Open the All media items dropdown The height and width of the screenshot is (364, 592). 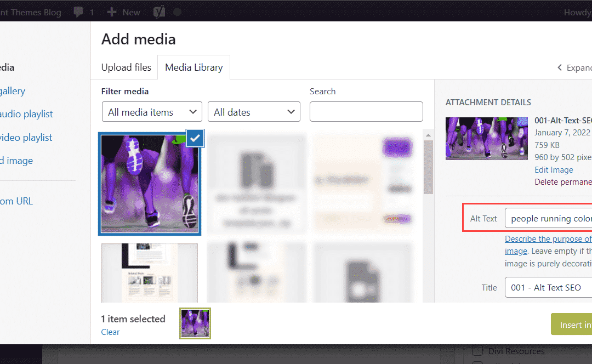pyautogui.click(x=152, y=112)
